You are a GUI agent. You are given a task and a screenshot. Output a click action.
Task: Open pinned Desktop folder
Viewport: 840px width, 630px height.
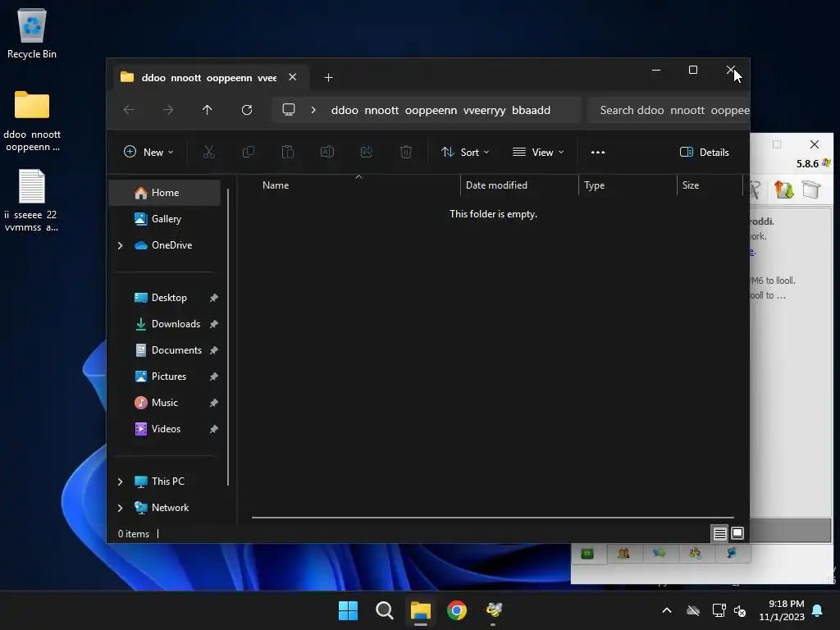169,298
